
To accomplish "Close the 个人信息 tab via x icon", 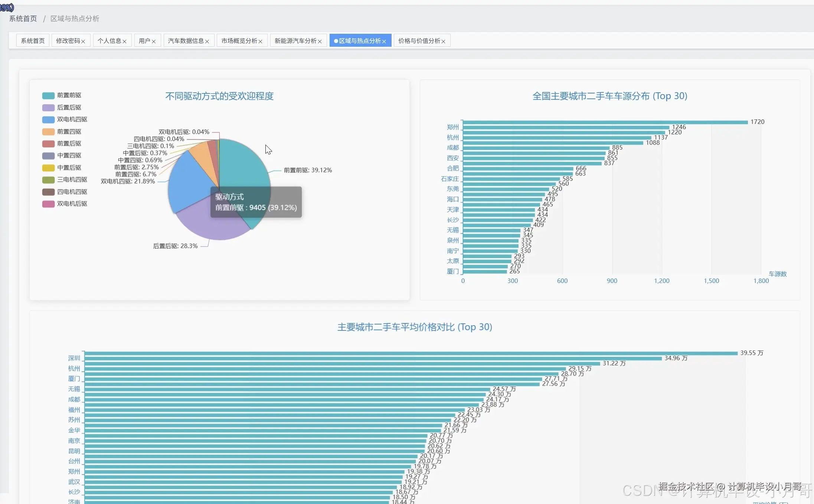I will (124, 42).
